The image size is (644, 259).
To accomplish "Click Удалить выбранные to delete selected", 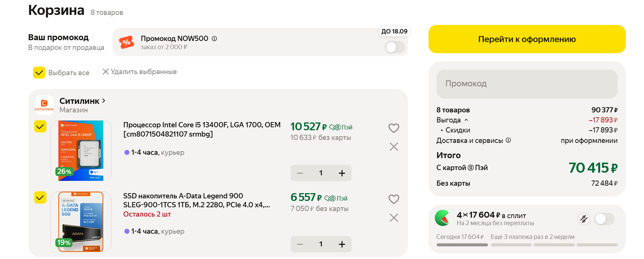I will (x=140, y=72).
